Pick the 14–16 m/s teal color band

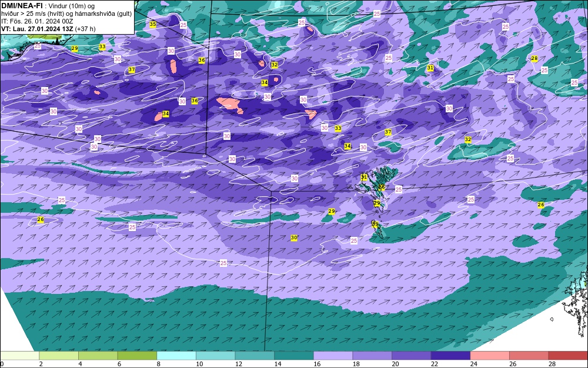[x=293, y=355]
